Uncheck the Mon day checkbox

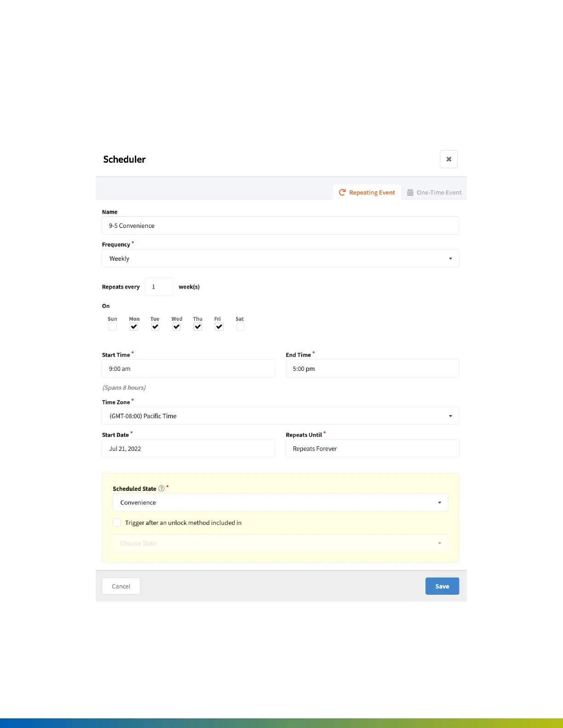[134, 327]
